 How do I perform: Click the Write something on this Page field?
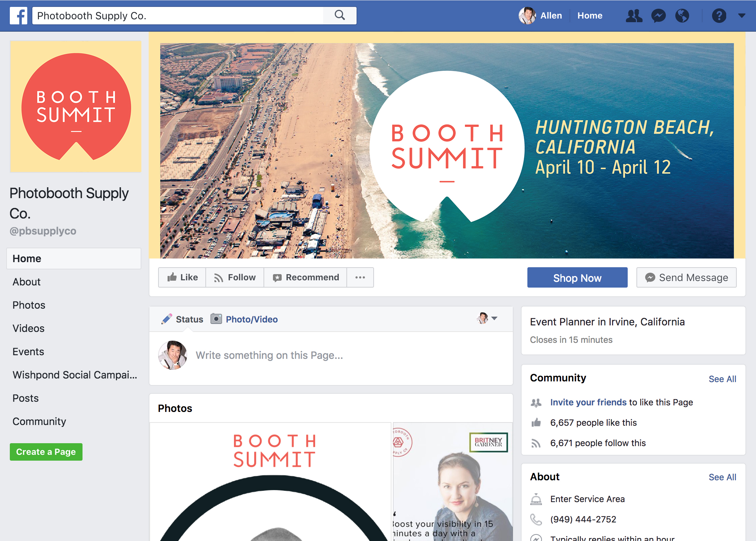coord(269,355)
